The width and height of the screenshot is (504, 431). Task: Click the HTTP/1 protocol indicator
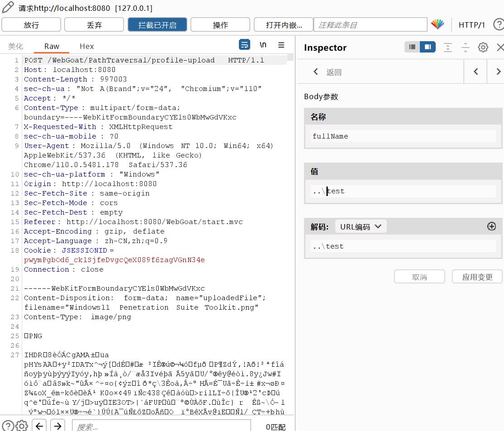point(471,25)
